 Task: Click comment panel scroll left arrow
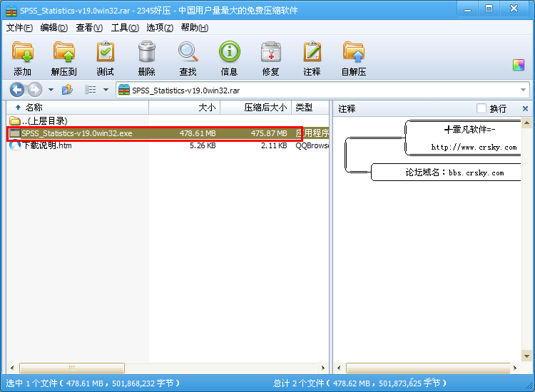pos(339,368)
